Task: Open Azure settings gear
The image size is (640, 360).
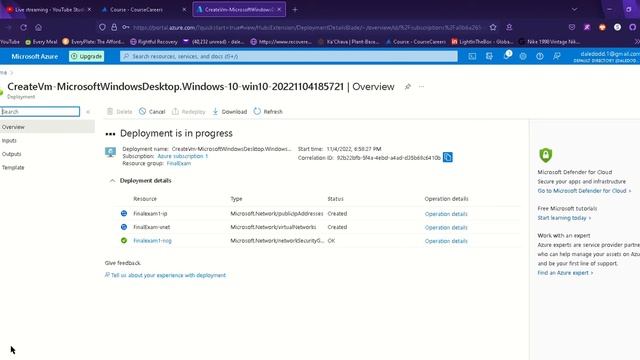Action: click(523, 56)
